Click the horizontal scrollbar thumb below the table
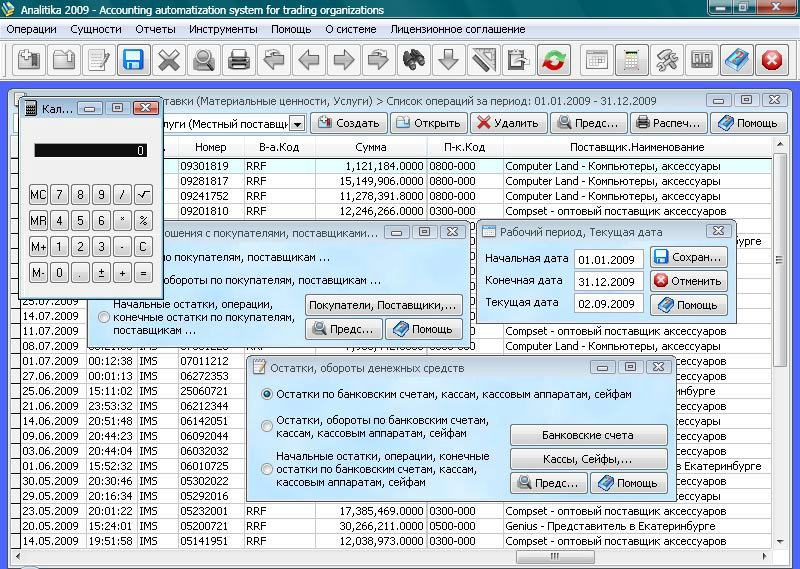Viewport: 800px width, 569px height. pyautogui.click(x=555, y=556)
